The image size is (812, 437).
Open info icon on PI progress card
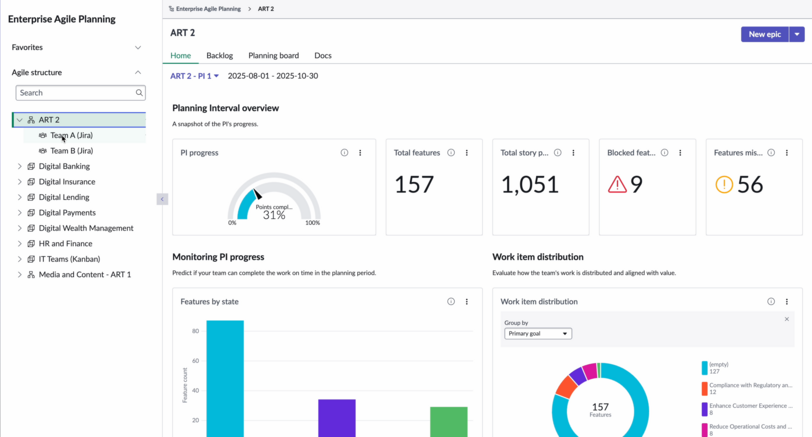pyautogui.click(x=344, y=153)
